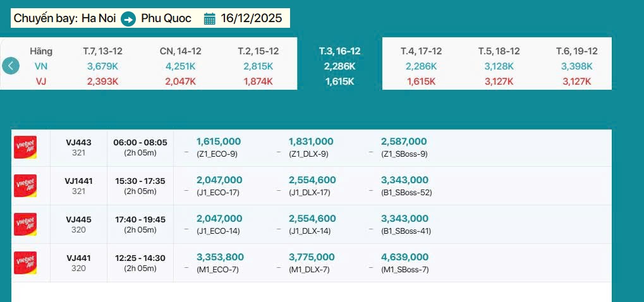Switch to the CN, 14-12 date tab
Viewport: 644px width, 302px height.
pos(181,51)
